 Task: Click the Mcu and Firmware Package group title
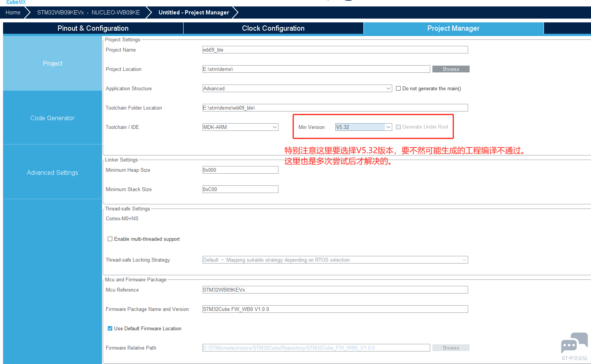click(x=136, y=279)
